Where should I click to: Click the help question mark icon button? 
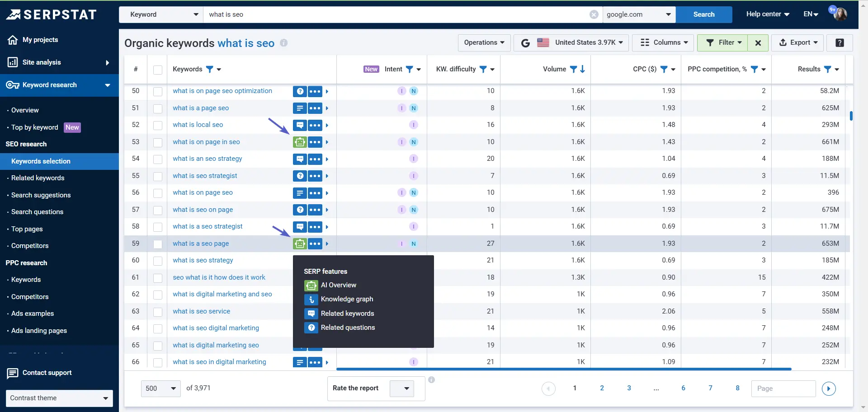[x=840, y=42]
